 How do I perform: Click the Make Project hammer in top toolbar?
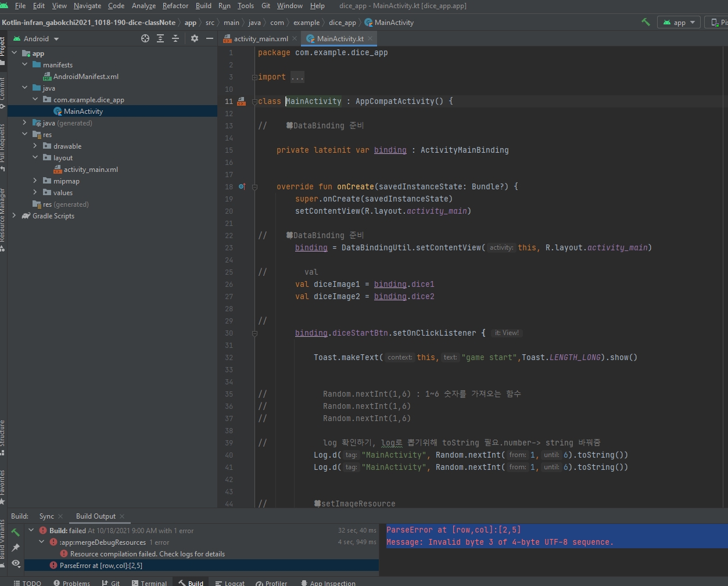click(645, 22)
